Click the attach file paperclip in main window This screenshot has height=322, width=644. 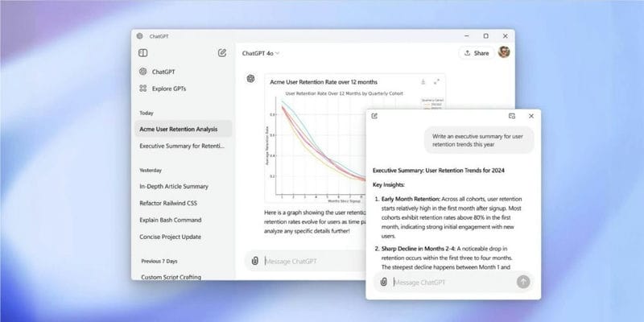[255, 261]
